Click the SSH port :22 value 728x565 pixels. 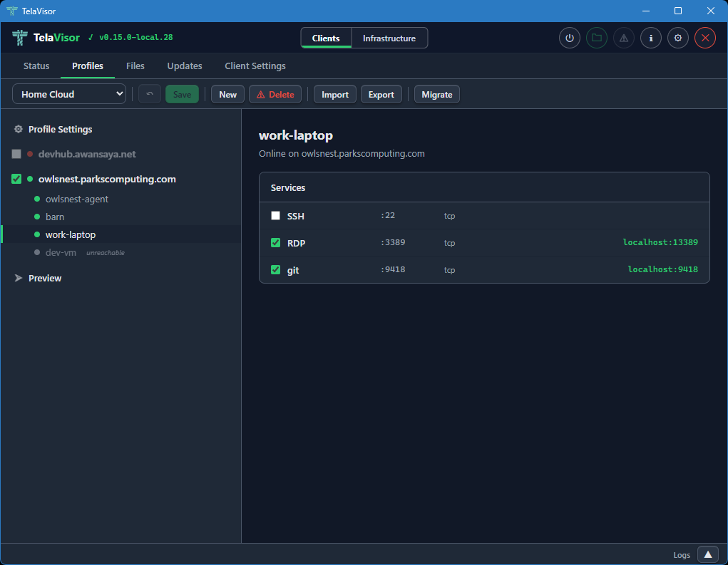tap(388, 215)
